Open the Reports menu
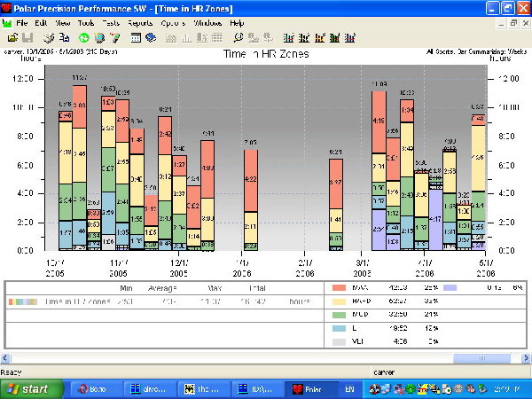Viewport: 532px width, 399px height. point(139,21)
